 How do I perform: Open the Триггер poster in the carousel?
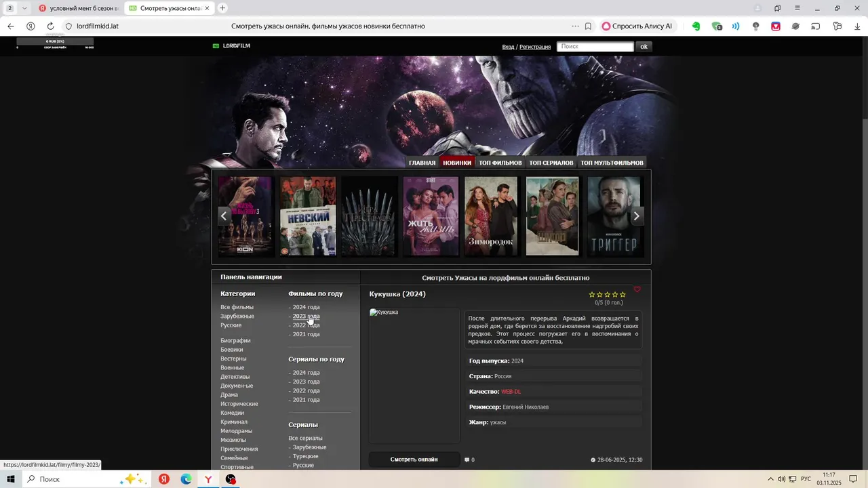point(614,216)
